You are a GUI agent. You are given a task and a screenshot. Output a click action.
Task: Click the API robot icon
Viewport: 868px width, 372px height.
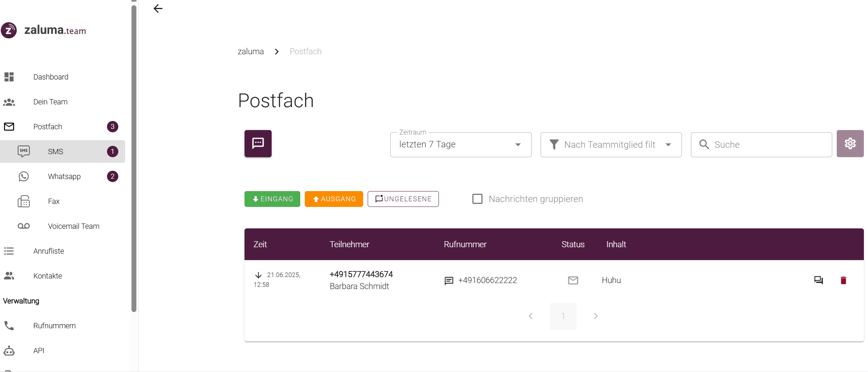click(x=9, y=351)
